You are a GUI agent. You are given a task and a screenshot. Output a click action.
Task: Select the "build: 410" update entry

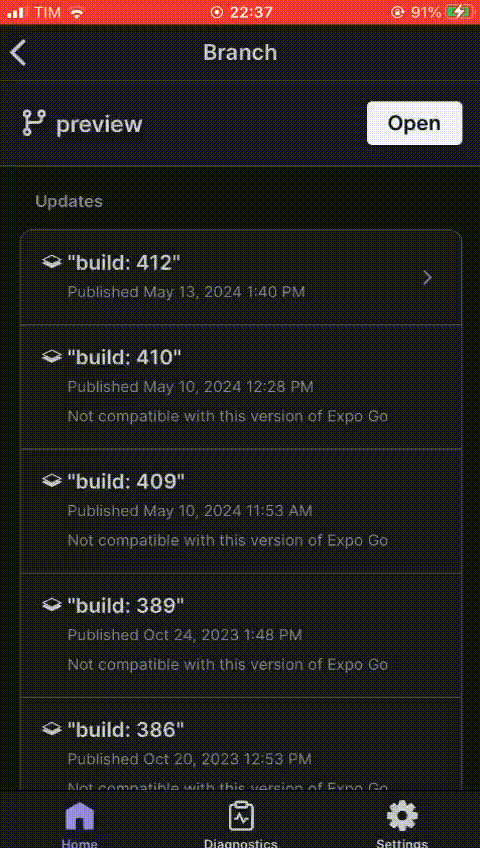click(241, 387)
